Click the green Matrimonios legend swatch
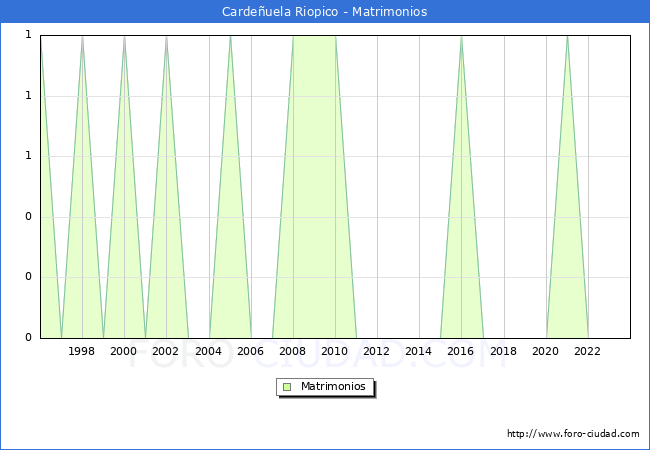 287,387
